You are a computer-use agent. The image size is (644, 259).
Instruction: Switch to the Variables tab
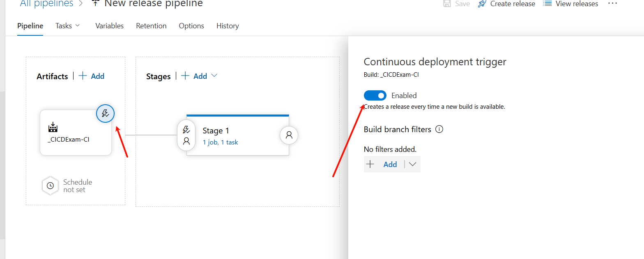click(109, 26)
